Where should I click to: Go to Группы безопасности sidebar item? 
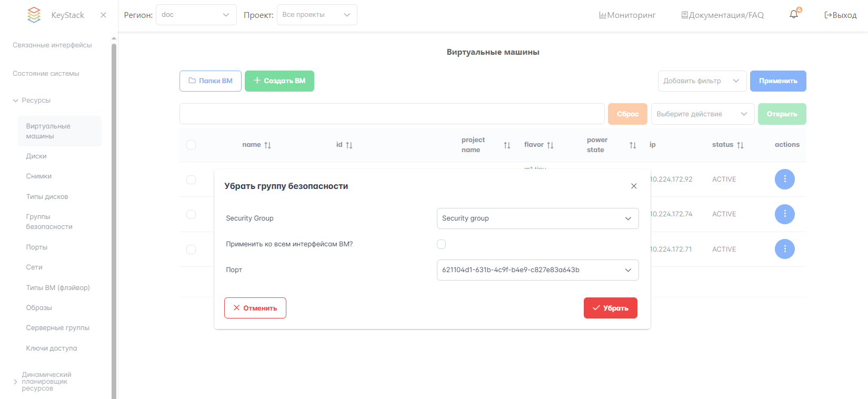click(49, 222)
